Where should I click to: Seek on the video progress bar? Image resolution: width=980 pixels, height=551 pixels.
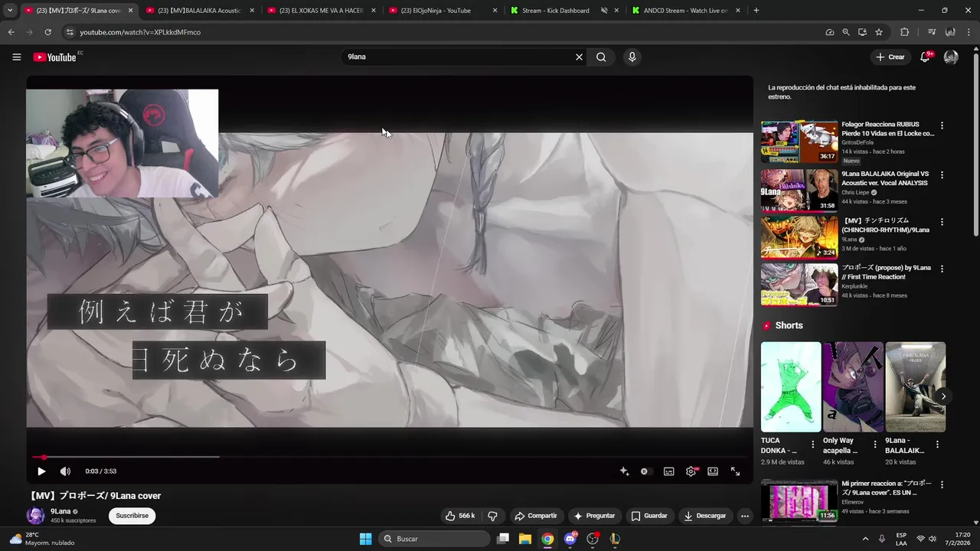point(390,457)
